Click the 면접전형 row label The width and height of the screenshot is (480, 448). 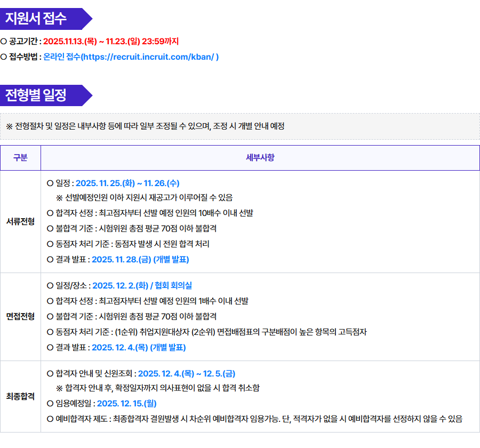coord(20,316)
